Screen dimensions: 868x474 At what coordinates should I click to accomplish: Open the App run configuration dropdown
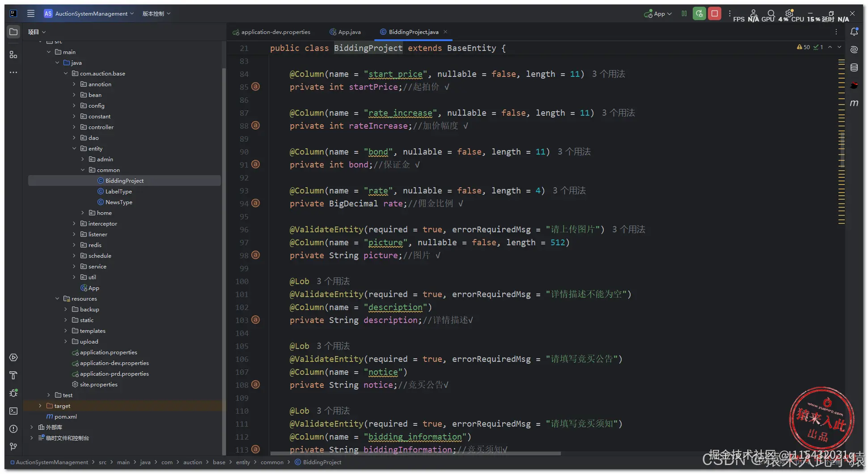(x=658, y=13)
